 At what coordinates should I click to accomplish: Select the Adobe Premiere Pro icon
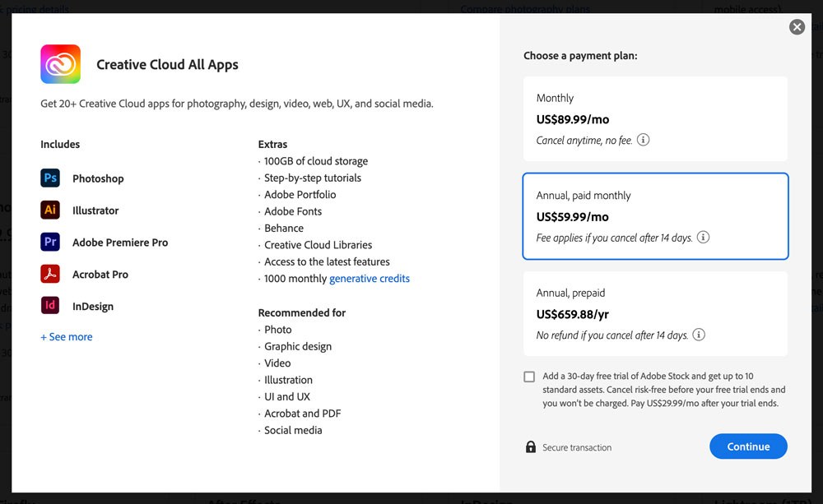(50, 242)
